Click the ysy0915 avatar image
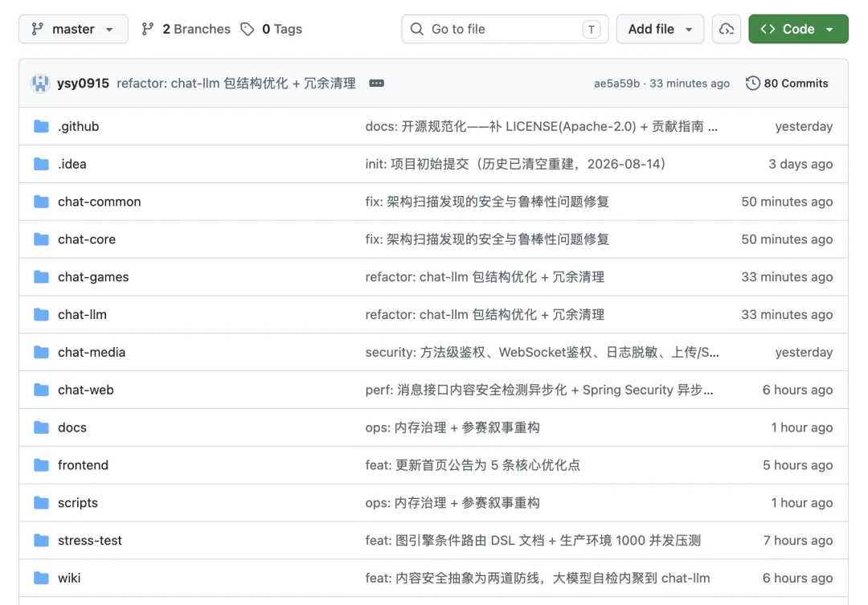868x605 pixels. point(40,83)
